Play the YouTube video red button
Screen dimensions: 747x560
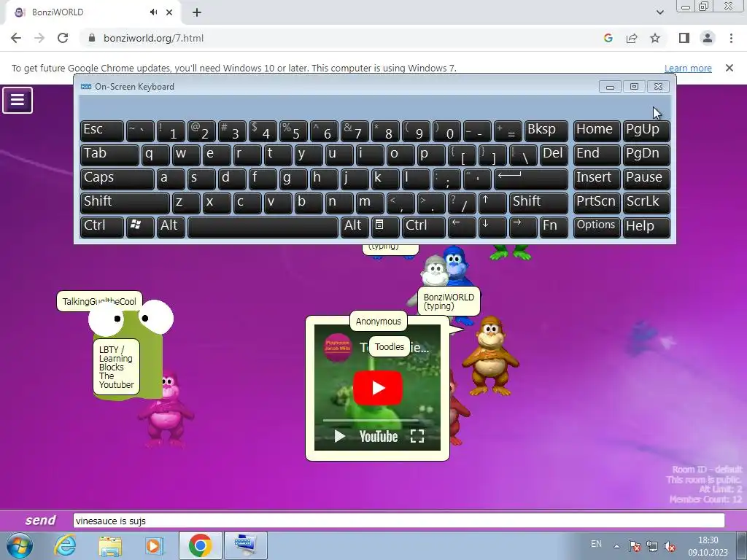click(x=378, y=388)
